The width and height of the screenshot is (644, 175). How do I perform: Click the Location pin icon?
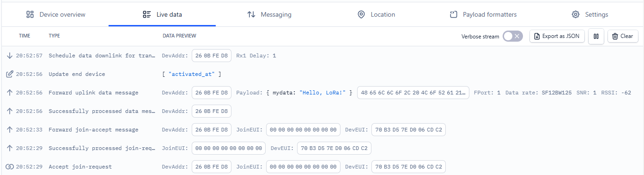(361, 14)
